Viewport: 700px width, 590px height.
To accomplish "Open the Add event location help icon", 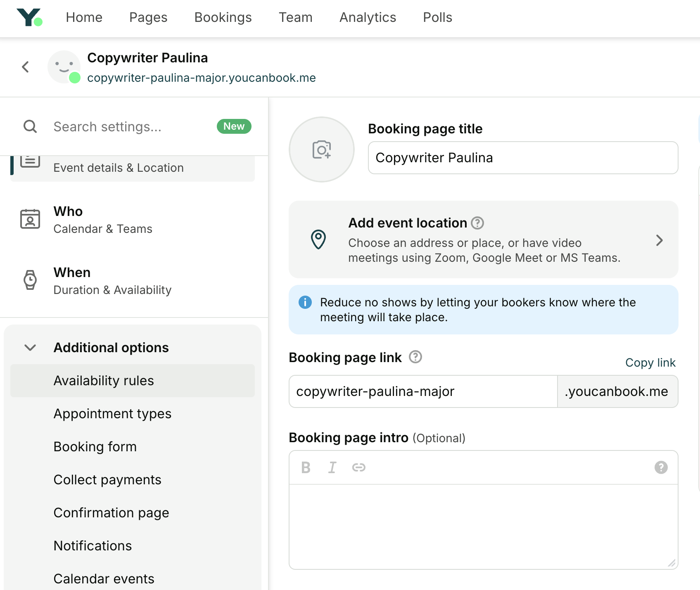I will coord(477,223).
